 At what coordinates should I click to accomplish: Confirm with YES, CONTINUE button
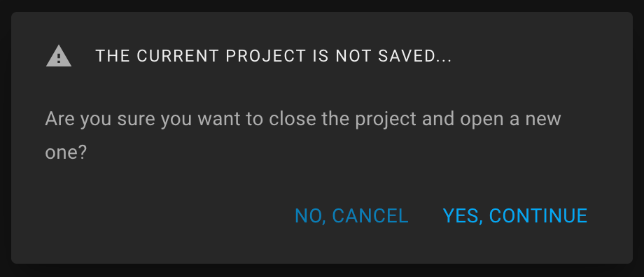(x=515, y=216)
